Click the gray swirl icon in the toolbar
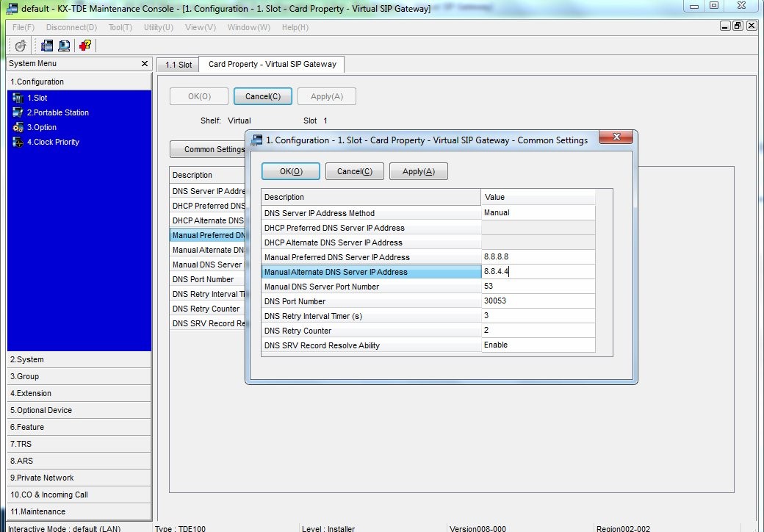 click(21, 46)
